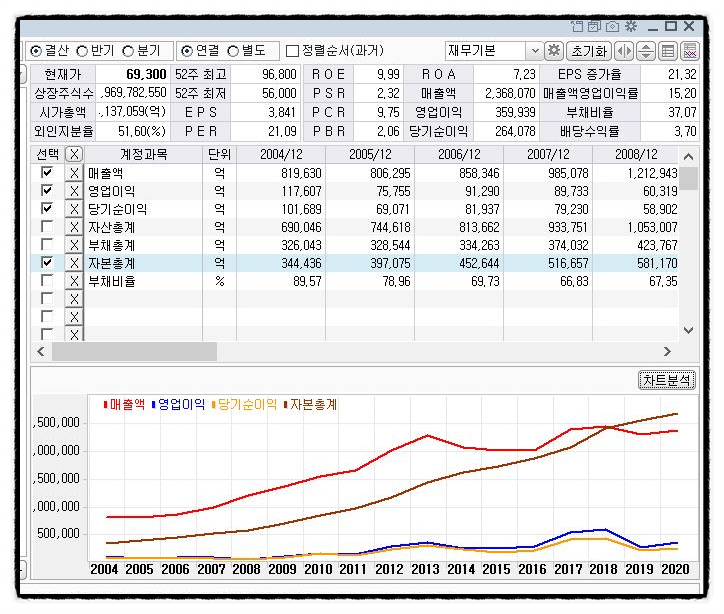724x614 pixels.
Task: Remove 당기순이익 row with its X button
Action: tap(74, 209)
